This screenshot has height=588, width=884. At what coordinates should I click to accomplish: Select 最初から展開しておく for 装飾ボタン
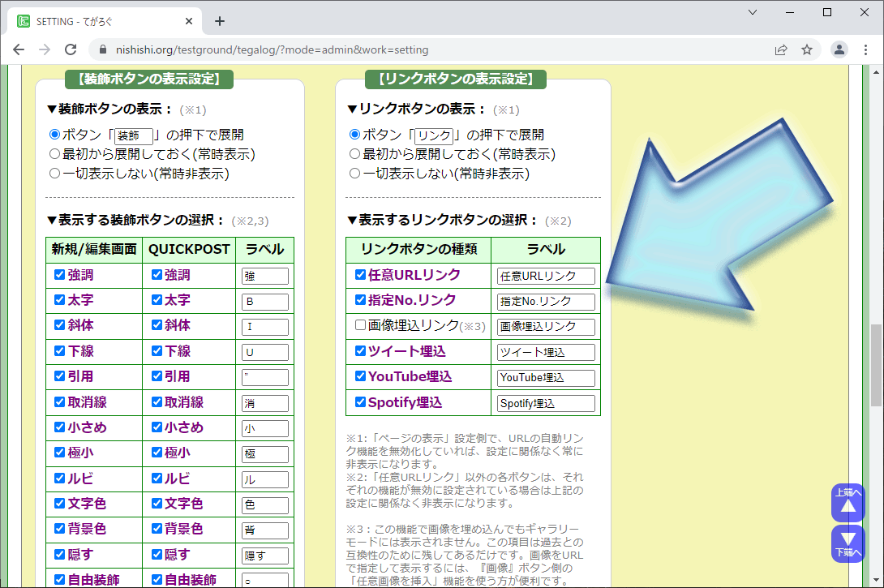(x=54, y=153)
